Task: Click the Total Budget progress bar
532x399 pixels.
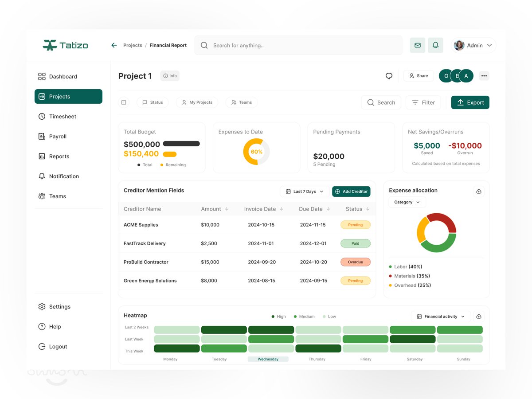Action: (x=182, y=143)
